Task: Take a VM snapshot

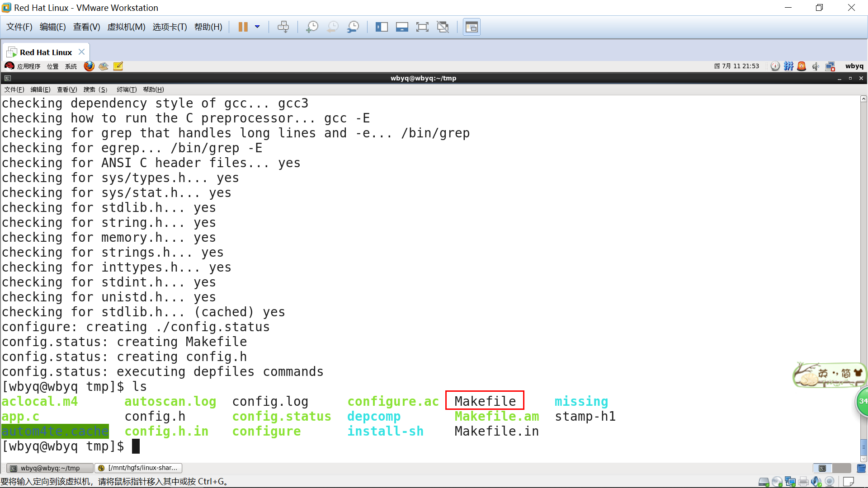Action: point(312,27)
